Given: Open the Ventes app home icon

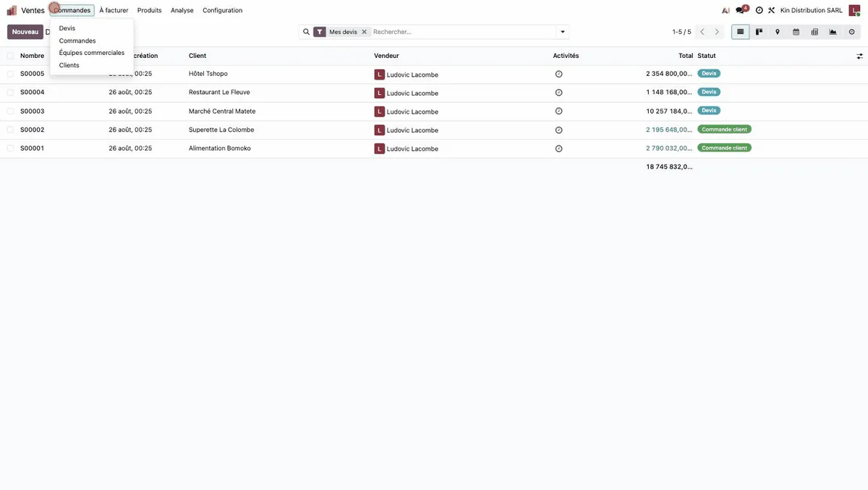Looking at the screenshot, I should tap(12, 10).
